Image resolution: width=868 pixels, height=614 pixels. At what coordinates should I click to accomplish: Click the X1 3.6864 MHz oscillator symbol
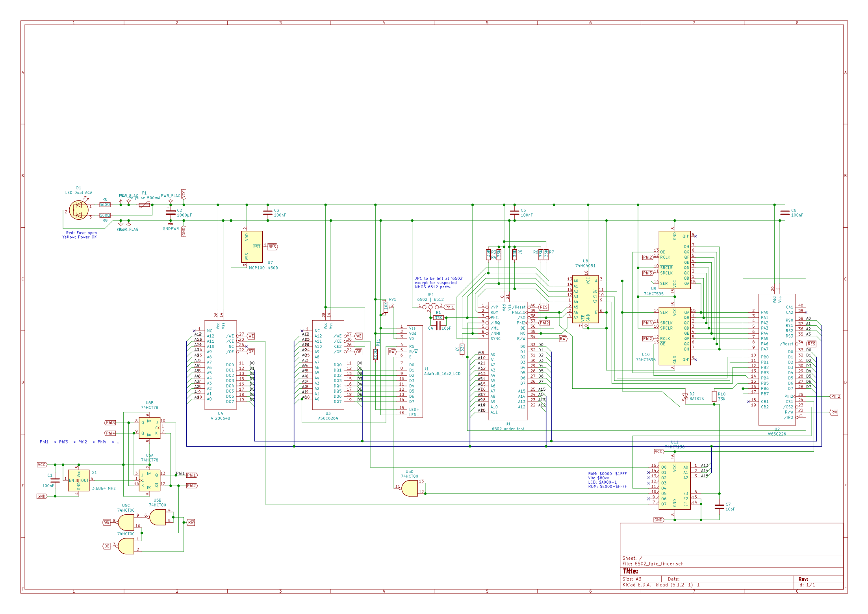pos(78,480)
